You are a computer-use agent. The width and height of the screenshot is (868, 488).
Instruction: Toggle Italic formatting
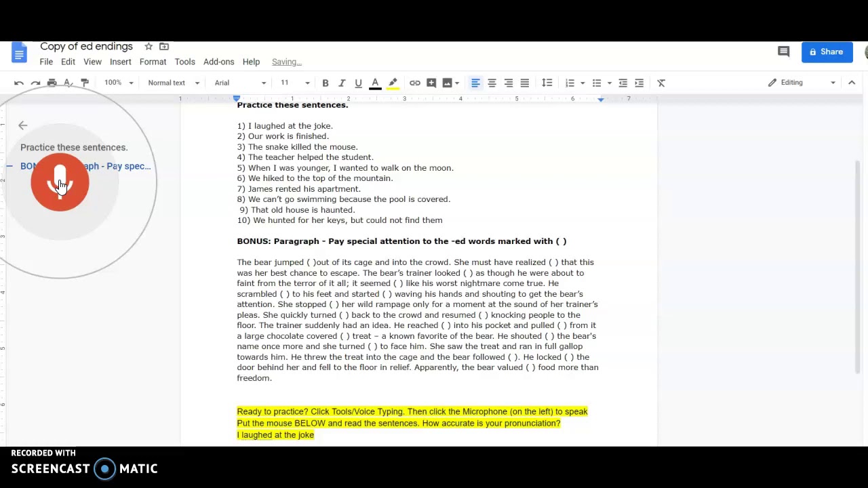click(342, 83)
